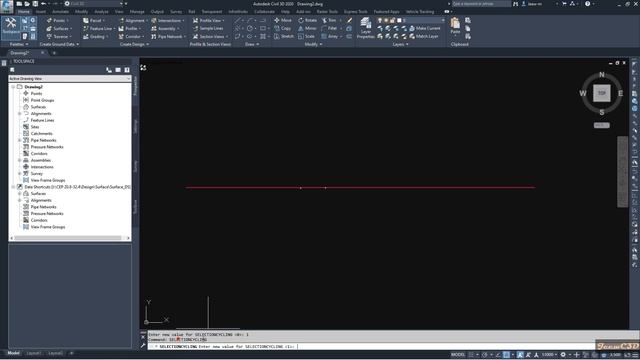This screenshot has width=640, height=360.
Task: Click the Sample Lines tool
Action: [x=208, y=29]
